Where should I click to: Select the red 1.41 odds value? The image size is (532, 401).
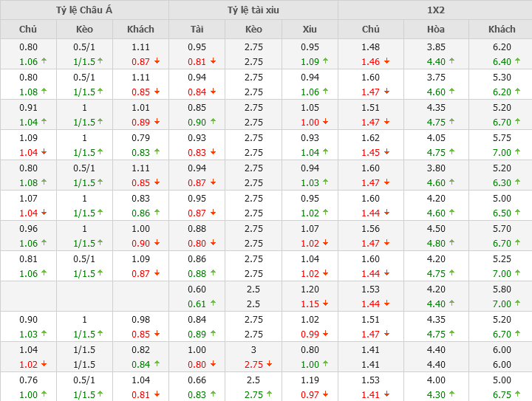pyautogui.click(x=370, y=394)
